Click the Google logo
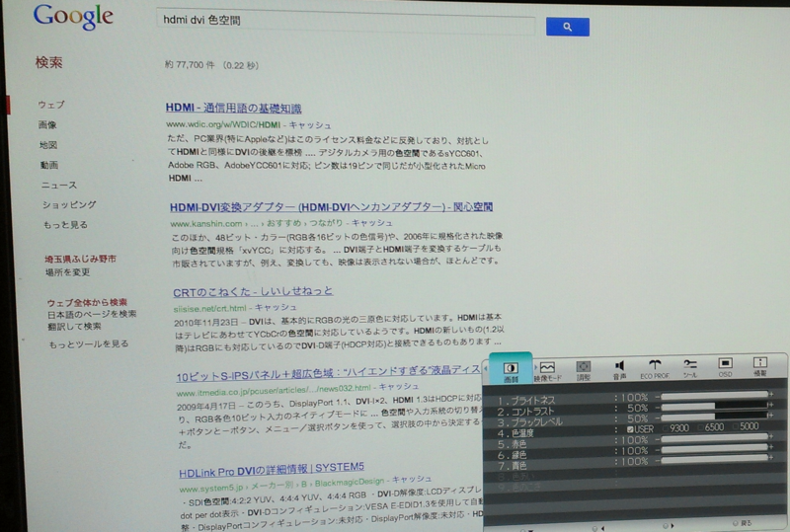The width and height of the screenshot is (790, 532). coord(73,17)
